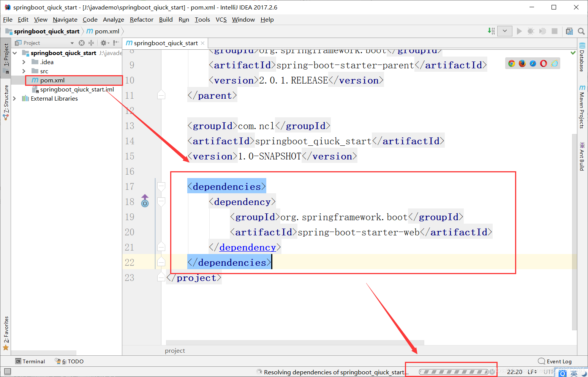Click gutter override marker on line 18
Viewport: 588px width, 377px height.
tap(145, 201)
